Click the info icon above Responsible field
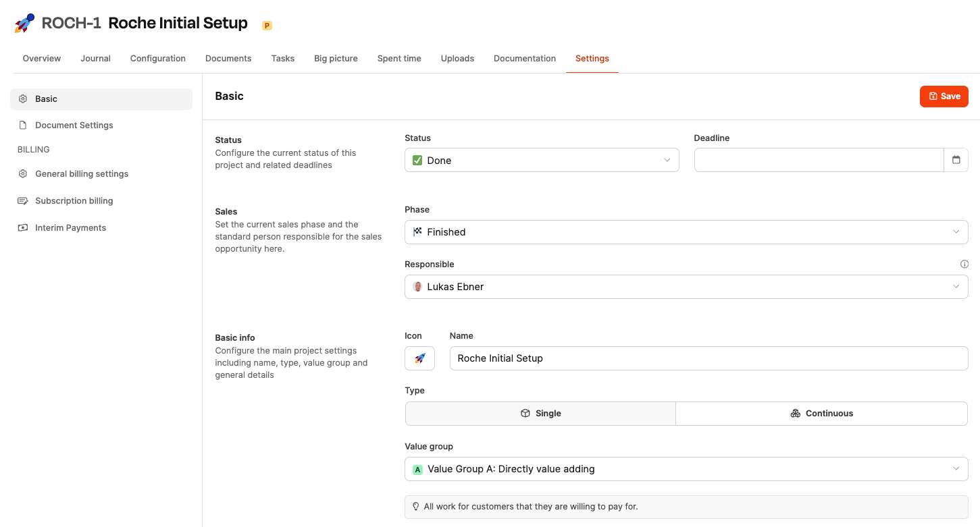Screen dimensions: 980x527 (x=964, y=264)
